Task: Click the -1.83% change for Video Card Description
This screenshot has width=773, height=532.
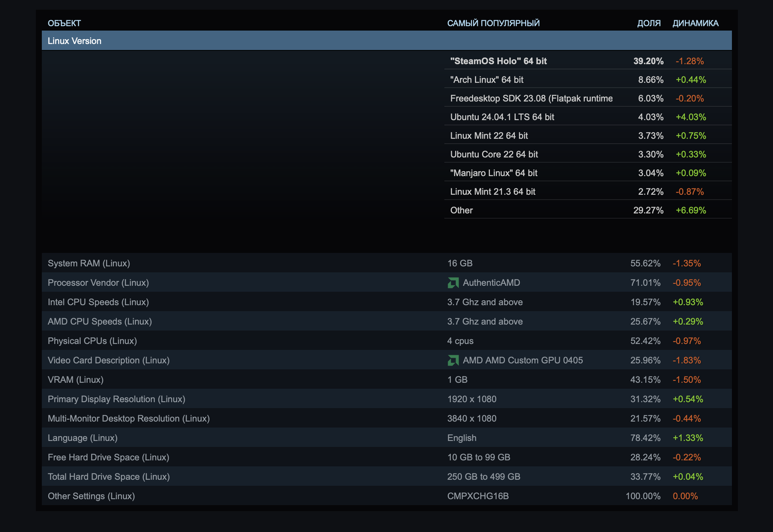Action: point(687,361)
